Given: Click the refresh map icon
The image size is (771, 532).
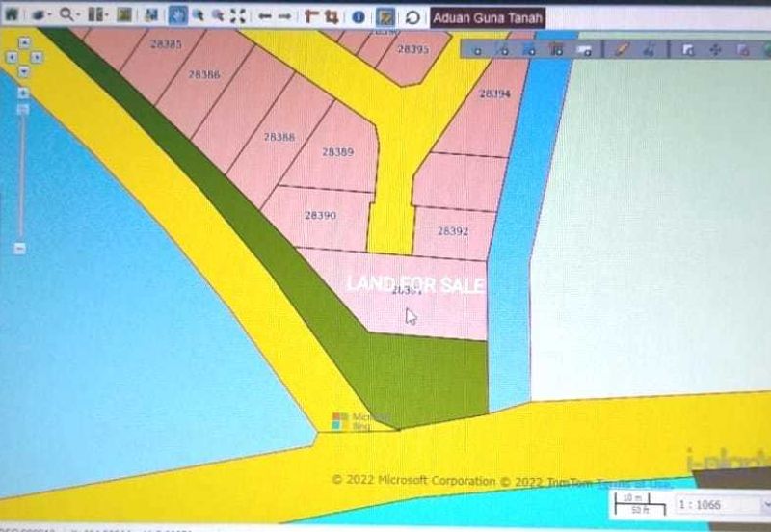Looking at the screenshot, I should pos(412,17).
